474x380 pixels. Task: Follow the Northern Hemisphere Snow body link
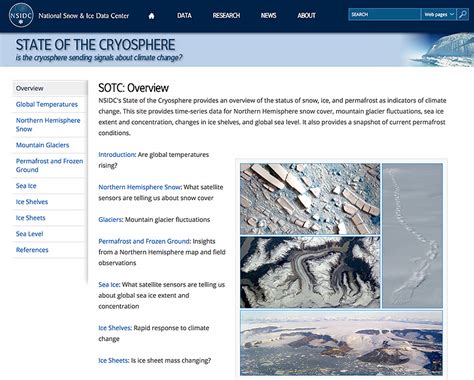[x=139, y=187]
